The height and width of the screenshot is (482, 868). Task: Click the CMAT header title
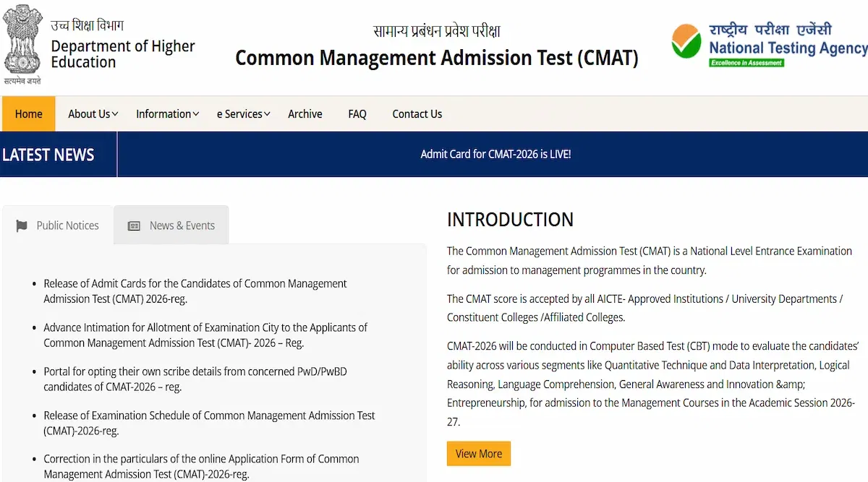tap(436, 58)
